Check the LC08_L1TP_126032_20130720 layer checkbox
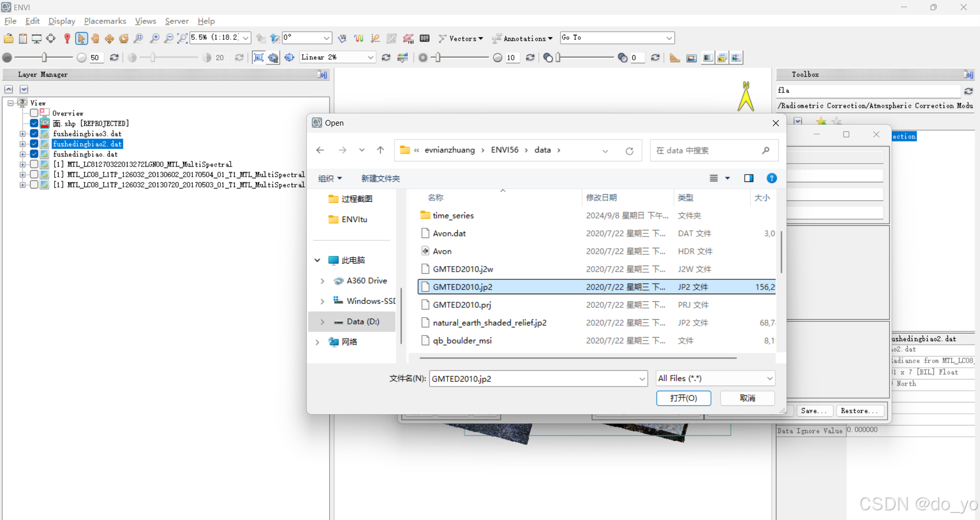This screenshot has height=520, width=980. click(34, 184)
